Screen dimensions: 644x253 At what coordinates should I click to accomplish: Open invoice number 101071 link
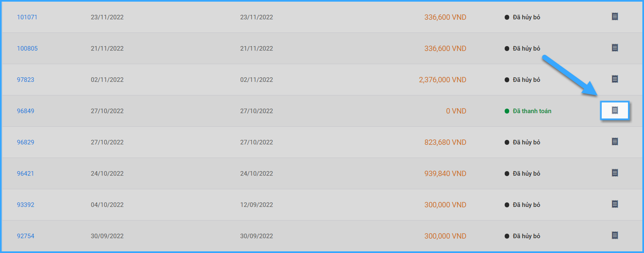pos(27,17)
